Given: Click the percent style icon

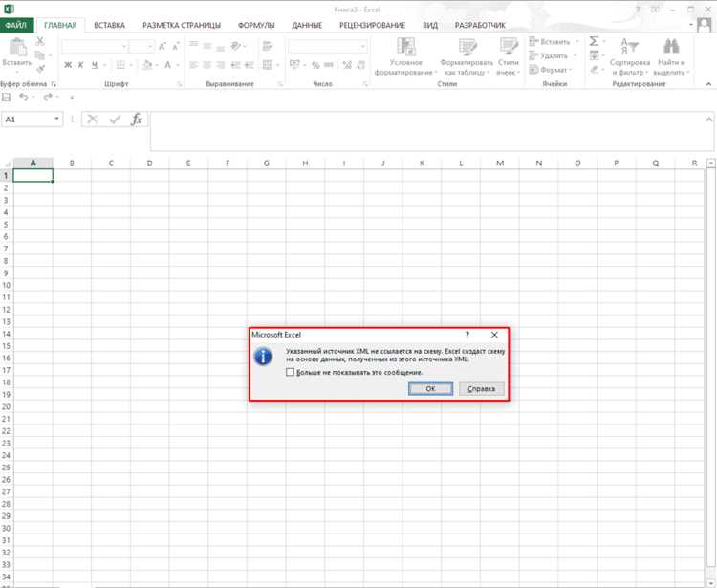Looking at the screenshot, I should [x=315, y=65].
